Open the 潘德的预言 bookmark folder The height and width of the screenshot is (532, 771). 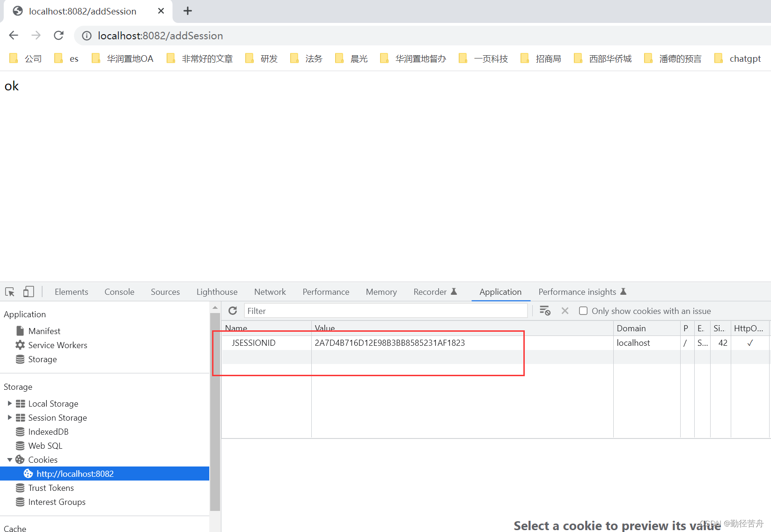tap(673, 58)
